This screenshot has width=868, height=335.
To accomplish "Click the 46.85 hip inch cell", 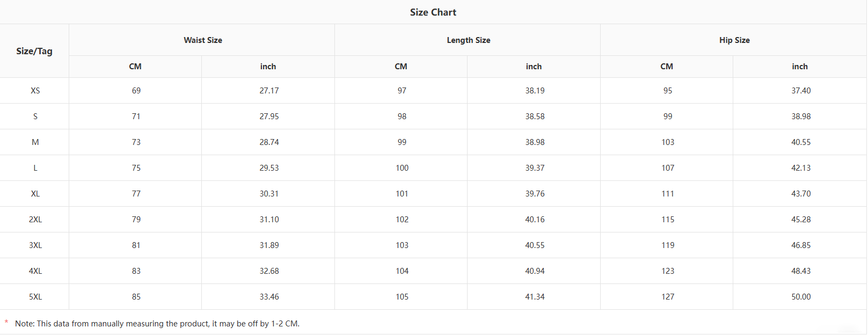I will pyautogui.click(x=801, y=245).
